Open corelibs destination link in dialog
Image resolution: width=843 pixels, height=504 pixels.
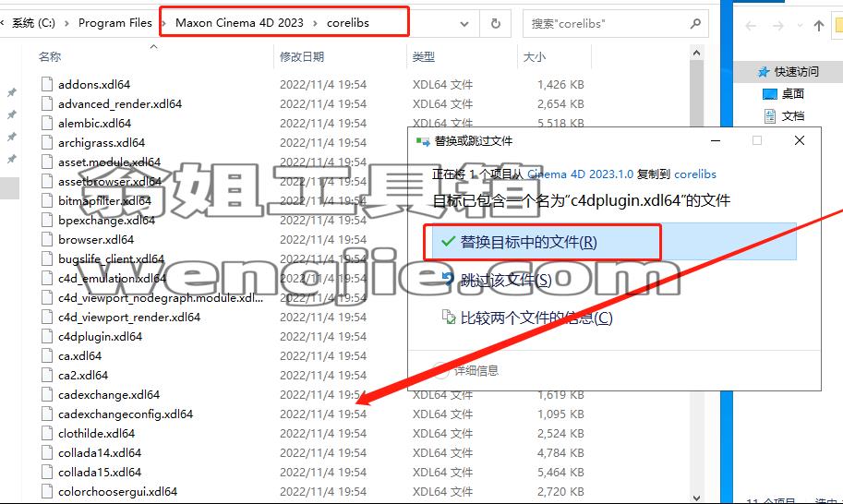(x=695, y=174)
